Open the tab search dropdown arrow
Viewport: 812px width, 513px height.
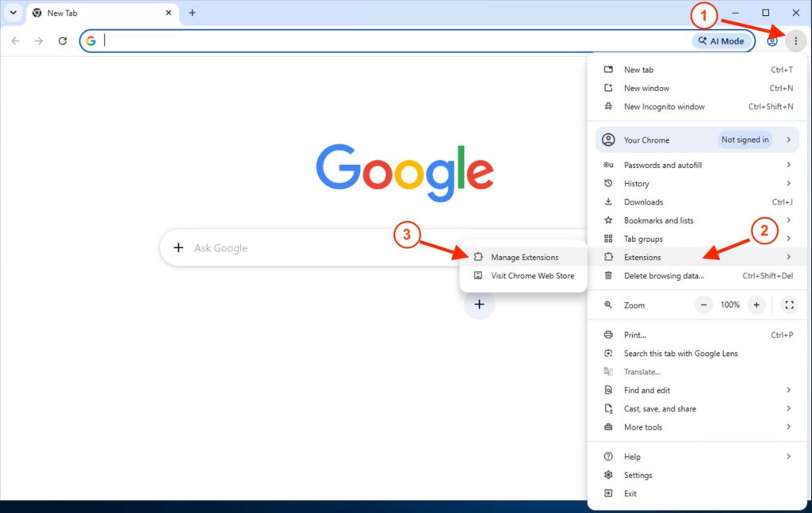[13, 13]
